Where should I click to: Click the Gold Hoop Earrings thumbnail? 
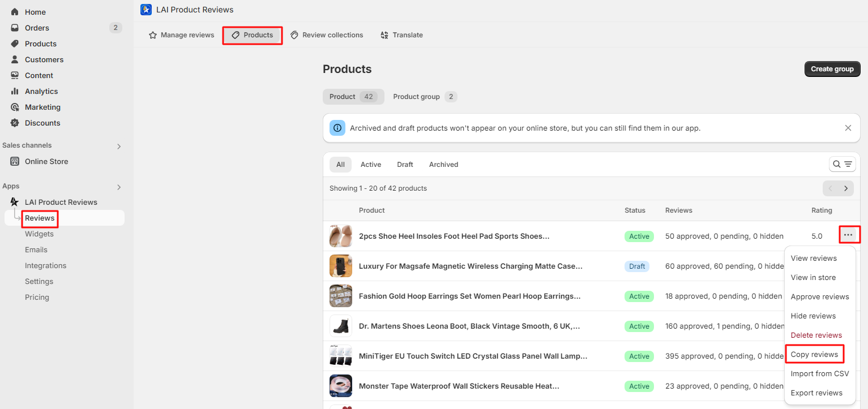pos(341,296)
